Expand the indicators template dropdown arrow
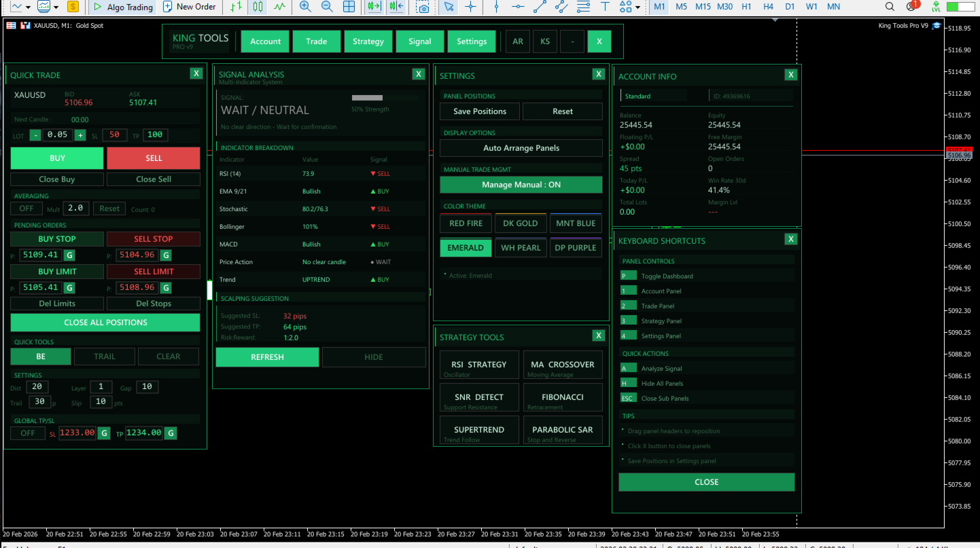The height and width of the screenshot is (548, 980). (56, 7)
